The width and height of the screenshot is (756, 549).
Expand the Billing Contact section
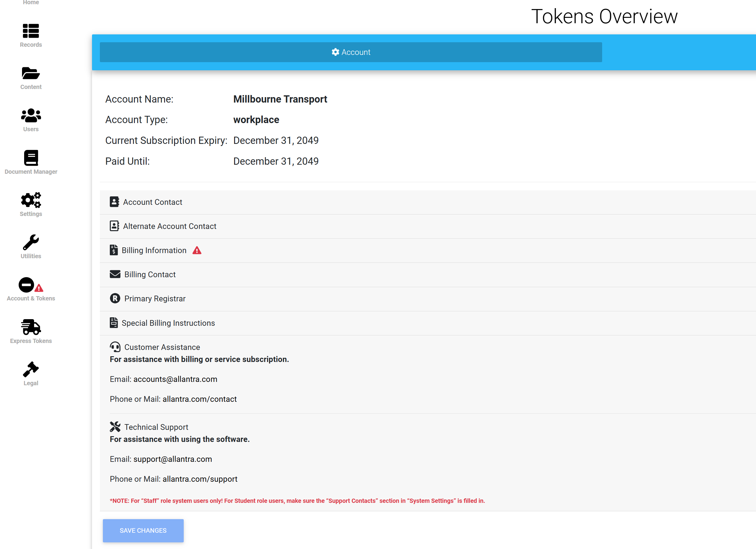pyautogui.click(x=150, y=274)
